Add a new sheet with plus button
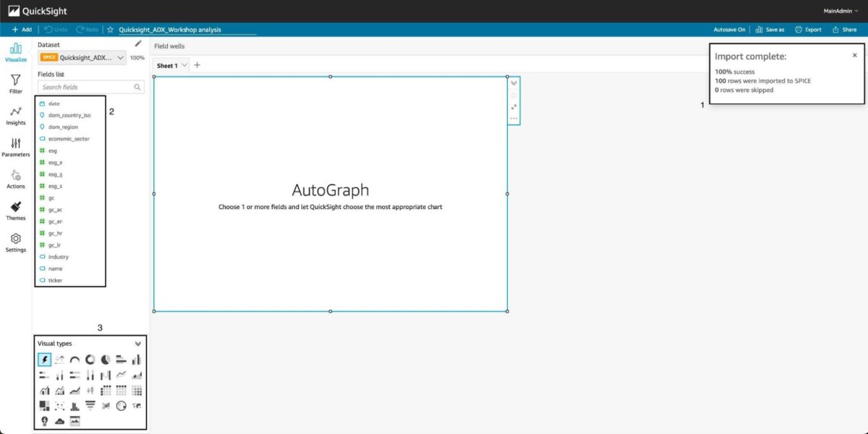 coord(197,65)
